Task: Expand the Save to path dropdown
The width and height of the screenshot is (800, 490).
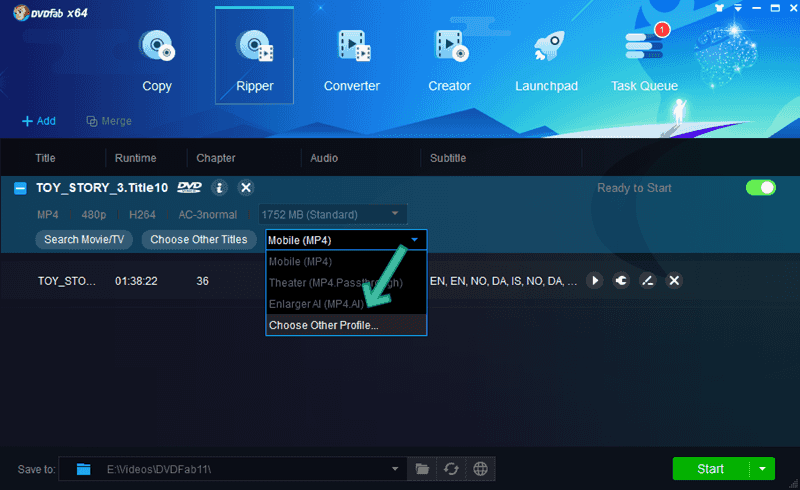Action: (x=395, y=469)
